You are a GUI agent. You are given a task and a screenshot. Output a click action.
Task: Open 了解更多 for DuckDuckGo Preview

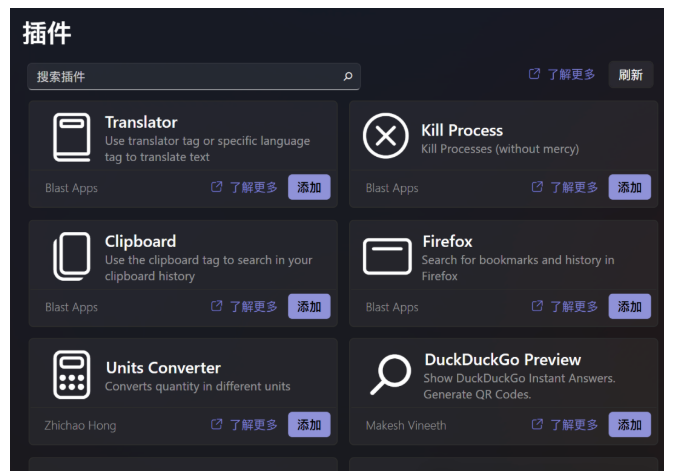(x=574, y=425)
